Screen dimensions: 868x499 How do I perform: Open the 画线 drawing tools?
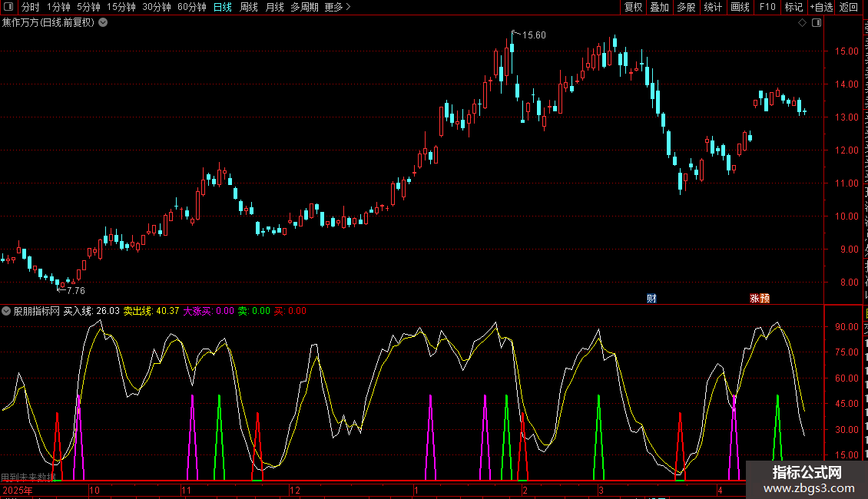(740, 7)
